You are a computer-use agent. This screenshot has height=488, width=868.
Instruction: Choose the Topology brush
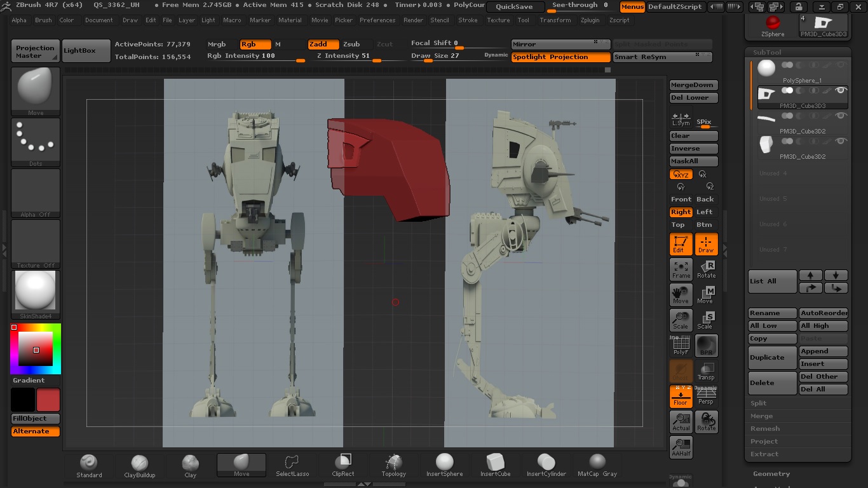tap(394, 466)
